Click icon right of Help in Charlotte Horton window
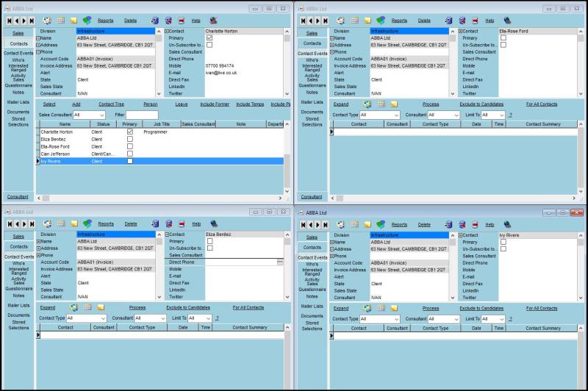 tap(213, 21)
